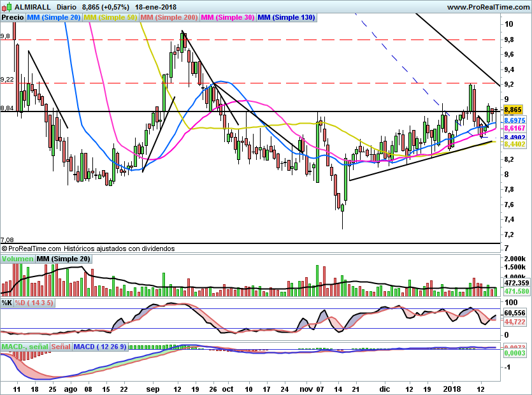Open the www.ProRealTime.com link

click(x=487, y=7)
